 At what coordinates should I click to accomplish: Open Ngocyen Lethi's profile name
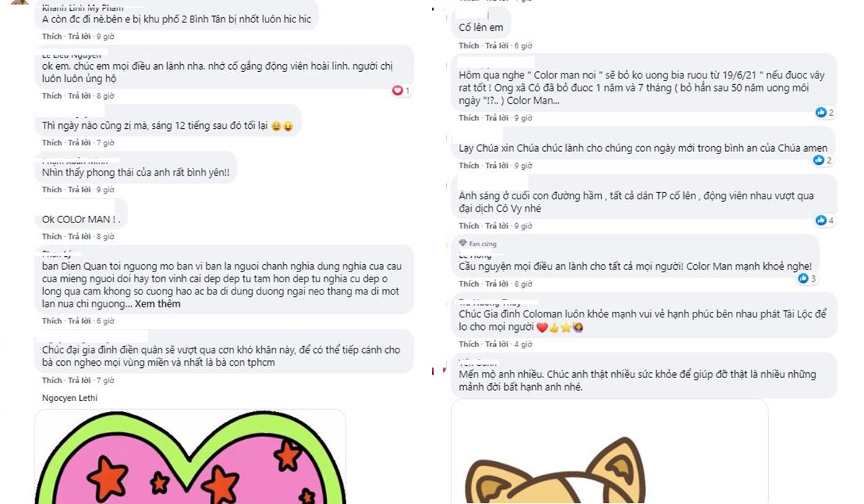pyautogui.click(x=70, y=398)
